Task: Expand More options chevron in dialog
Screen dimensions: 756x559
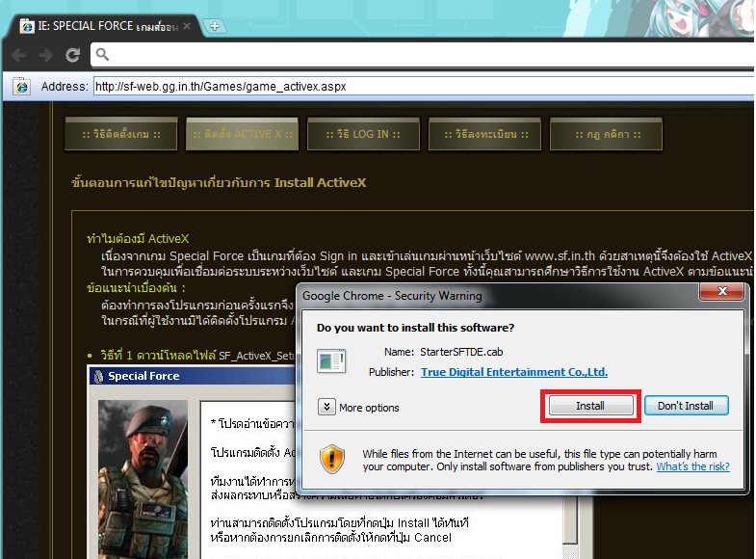Action: [x=326, y=407]
